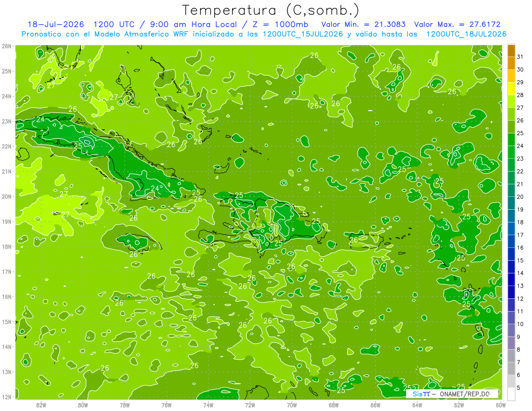Viewport: 532px width, 411px height.
Task: Select the gray swatch between 6 and 7
Action: coord(511,368)
